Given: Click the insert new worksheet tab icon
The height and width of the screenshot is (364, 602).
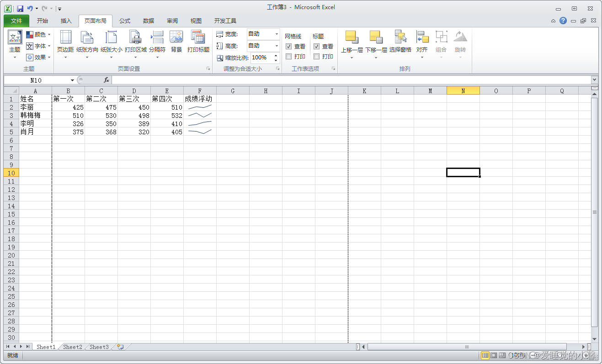Looking at the screenshot, I should click(x=120, y=347).
